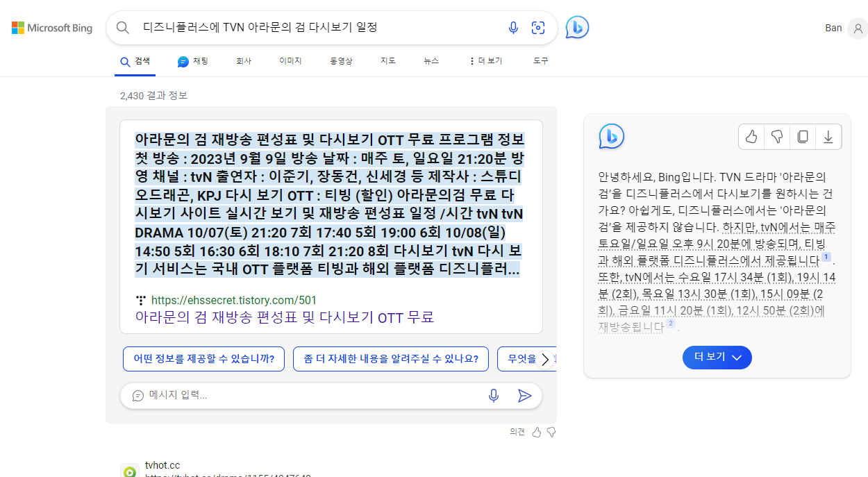868x477 pixels.
Task: Start voice search with microphone icon
Action: click(513, 28)
